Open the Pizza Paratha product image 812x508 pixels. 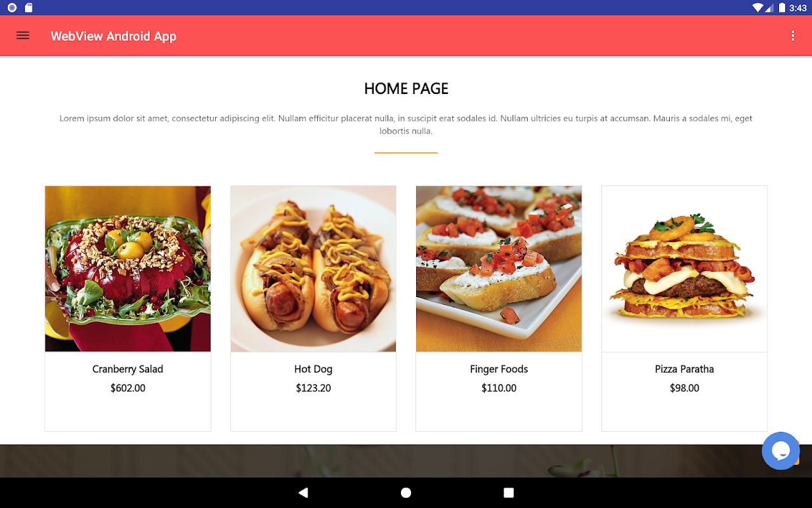(684, 269)
